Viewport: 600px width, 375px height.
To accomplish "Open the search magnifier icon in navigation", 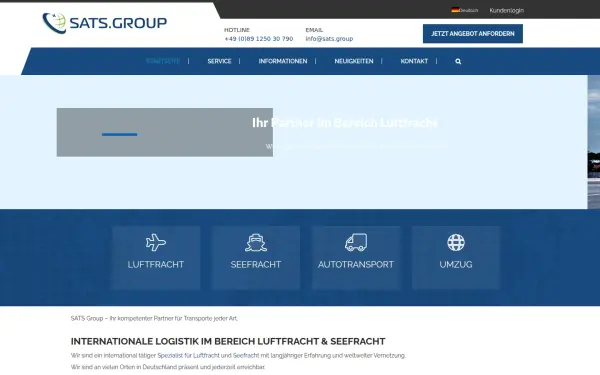I will pos(458,61).
